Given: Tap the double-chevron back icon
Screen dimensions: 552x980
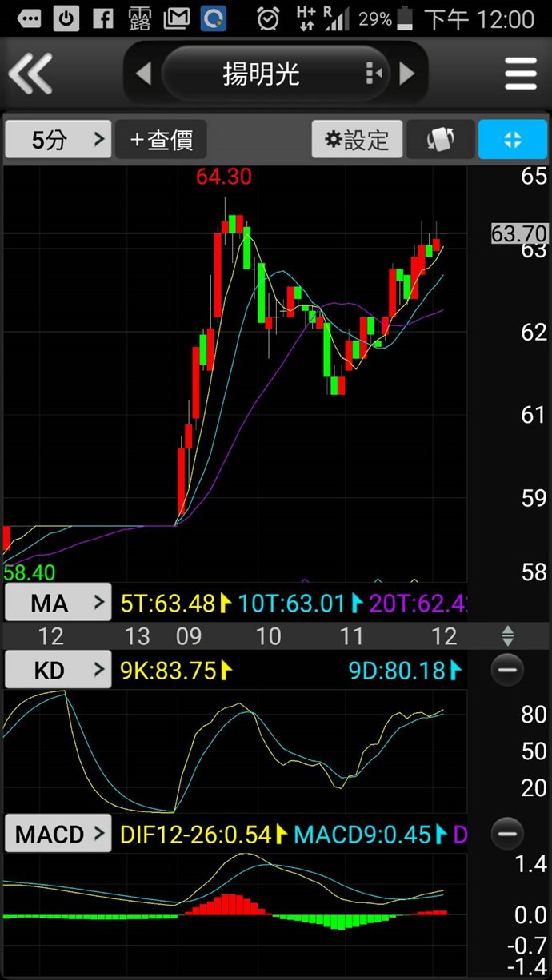Looking at the screenshot, I should [30, 74].
